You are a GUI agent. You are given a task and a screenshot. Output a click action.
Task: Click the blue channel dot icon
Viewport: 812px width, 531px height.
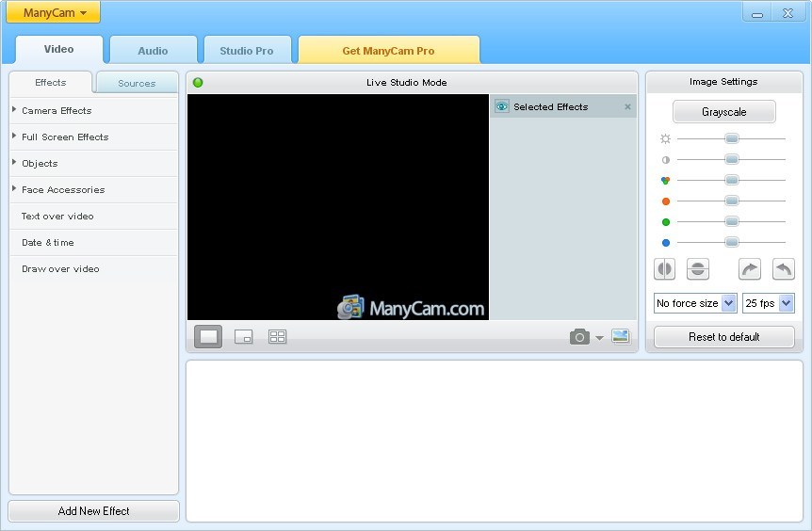tap(666, 243)
